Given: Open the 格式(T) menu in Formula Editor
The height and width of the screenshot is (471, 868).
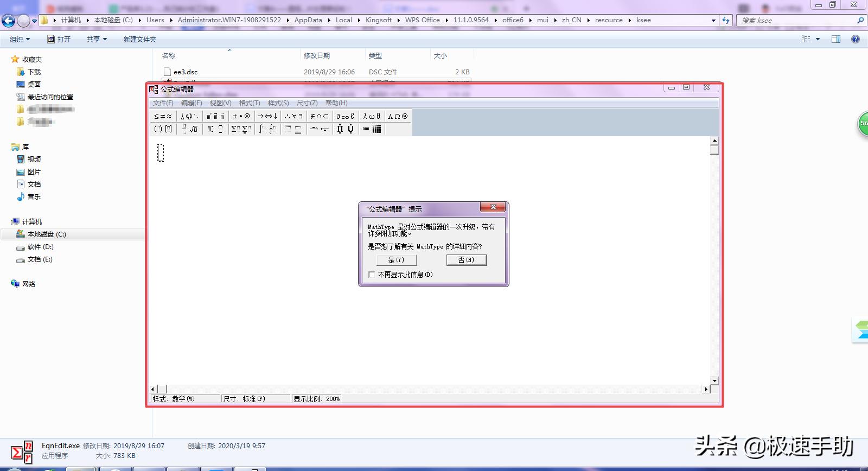Looking at the screenshot, I should coord(250,103).
